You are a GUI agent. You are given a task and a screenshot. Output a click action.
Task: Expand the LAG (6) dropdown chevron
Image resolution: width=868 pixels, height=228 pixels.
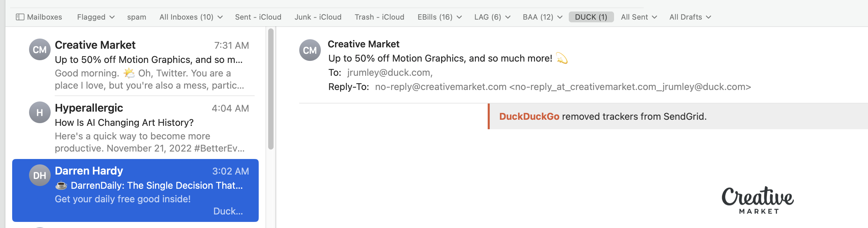[508, 17]
